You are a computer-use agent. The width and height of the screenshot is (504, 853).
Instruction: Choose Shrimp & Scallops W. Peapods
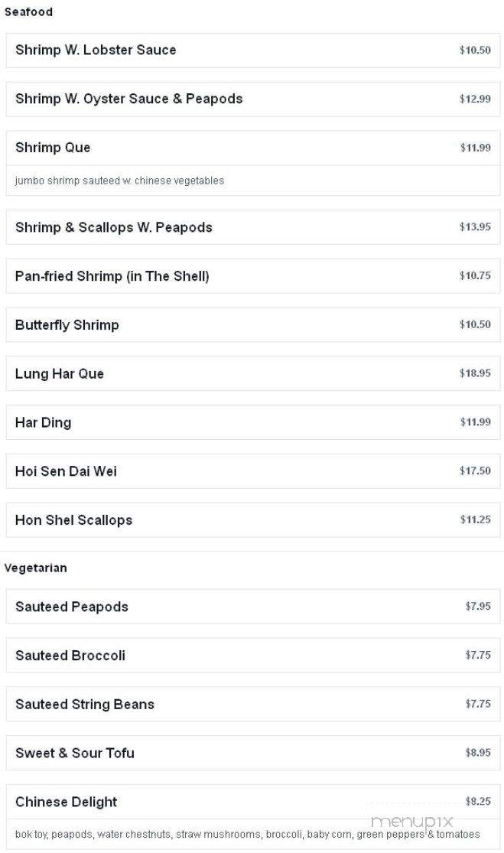(253, 227)
